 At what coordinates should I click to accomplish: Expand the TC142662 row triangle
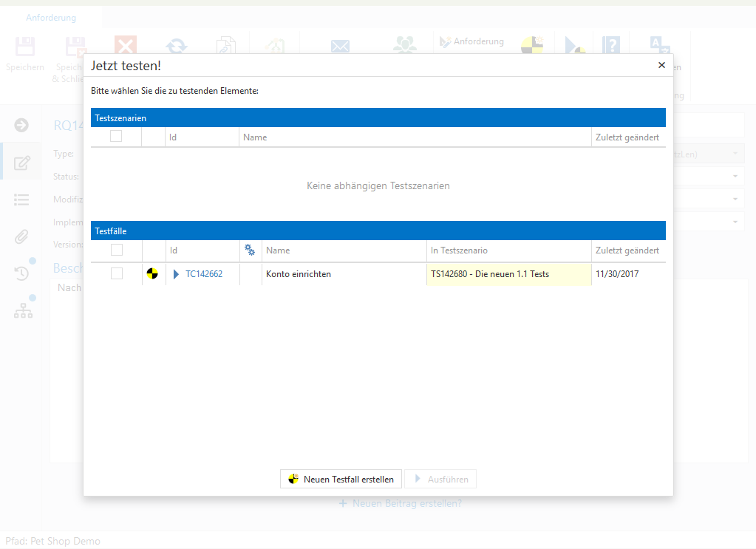176,274
